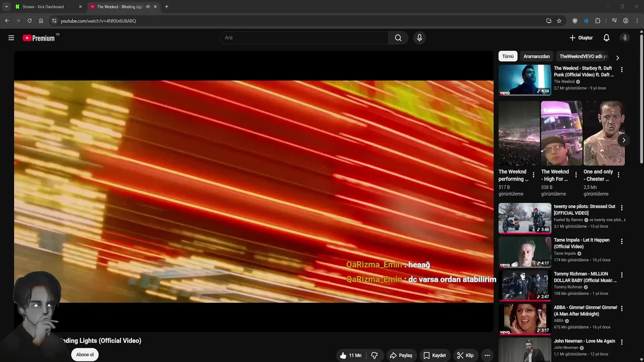Click the Oluştur create button
The width and height of the screenshot is (644, 362).
point(581,38)
